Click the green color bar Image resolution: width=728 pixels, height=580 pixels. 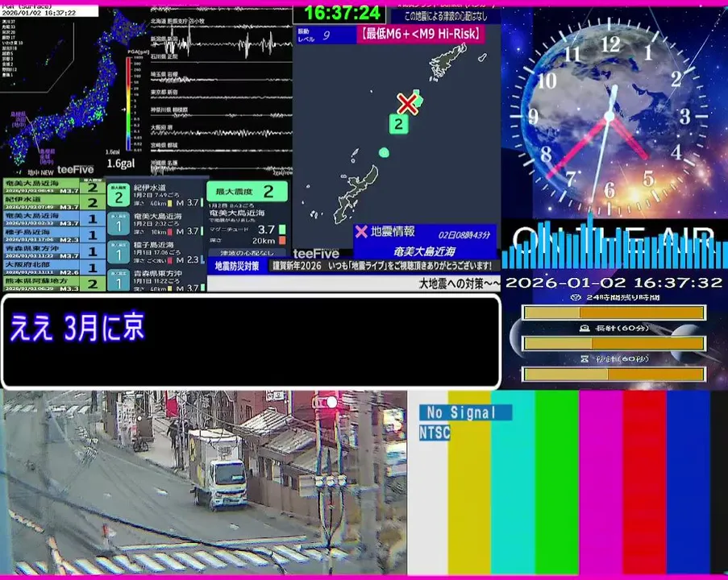(556, 483)
